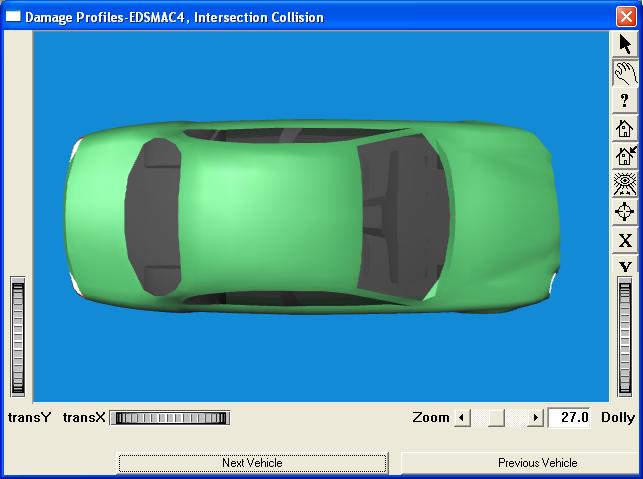
Task: Close the Damage Profiles window
Action: click(x=626, y=17)
